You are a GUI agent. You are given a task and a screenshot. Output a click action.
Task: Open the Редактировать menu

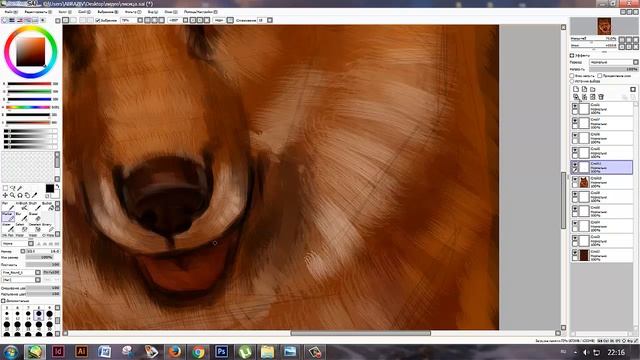coord(38,12)
